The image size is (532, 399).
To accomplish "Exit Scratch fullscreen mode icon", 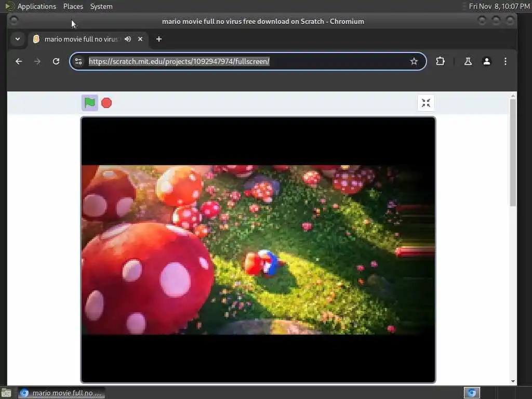I will click(426, 103).
